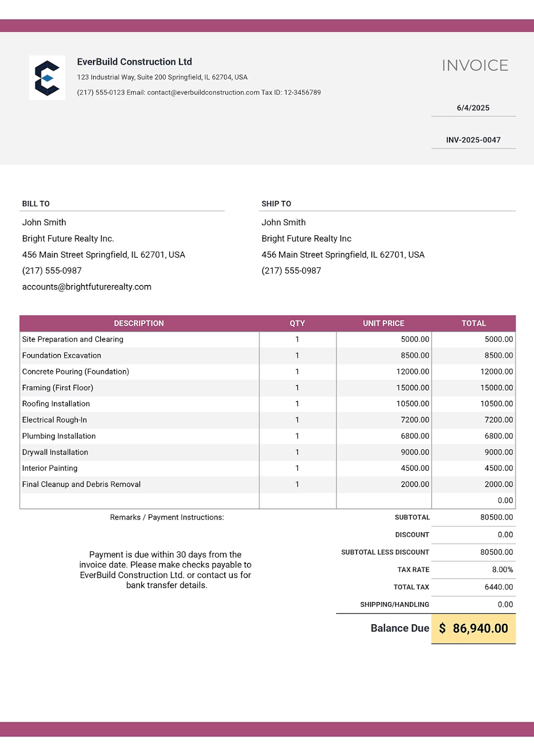Click the Roofing Installation unit price cell
Viewport: 534px width, 756px height.
pyautogui.click(x=384, y=404)
